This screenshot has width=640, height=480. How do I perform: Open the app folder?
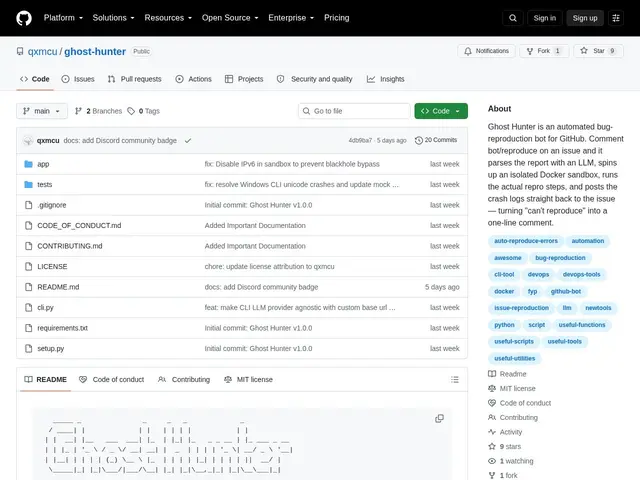pyautogui.click(x=43, y=164)
